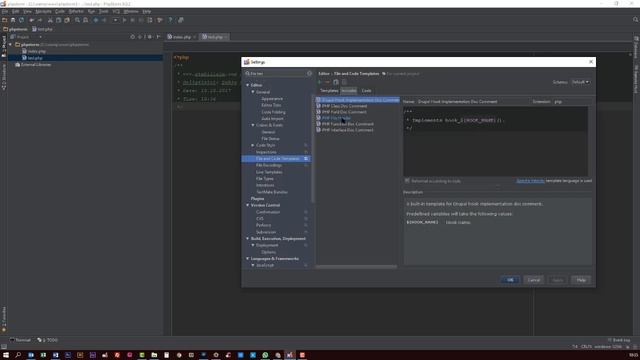
Task: Click the Synchronize icon in main toolbar
Action: click(x=22, y=20)
